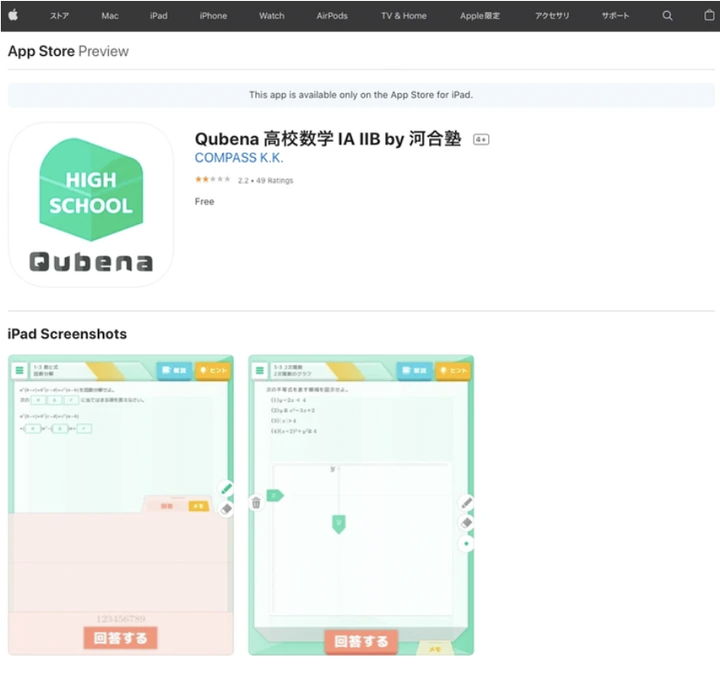Click the COMPASS K.K. developer link

pyautogui.click(x=239, y=157)
